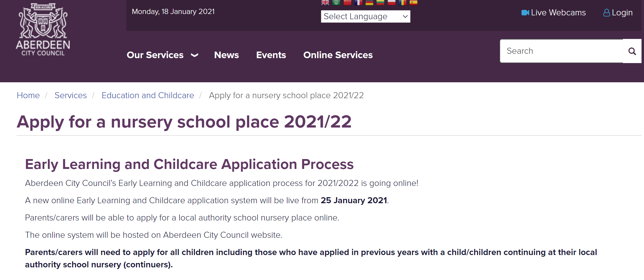Viewport: 644px width, 280px height.
Task: Go to the Events page
Action: pyautogui.click(x=271, y=55)
